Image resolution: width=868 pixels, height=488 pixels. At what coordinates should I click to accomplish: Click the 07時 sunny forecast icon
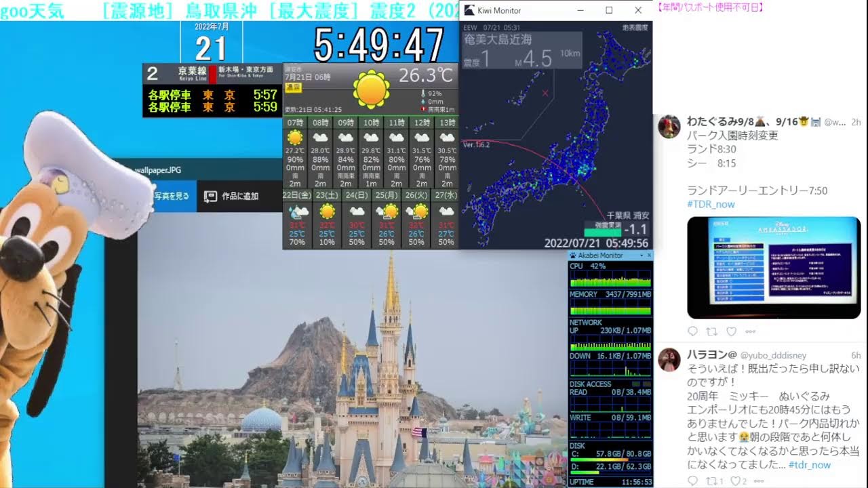(x=295, y=138)
